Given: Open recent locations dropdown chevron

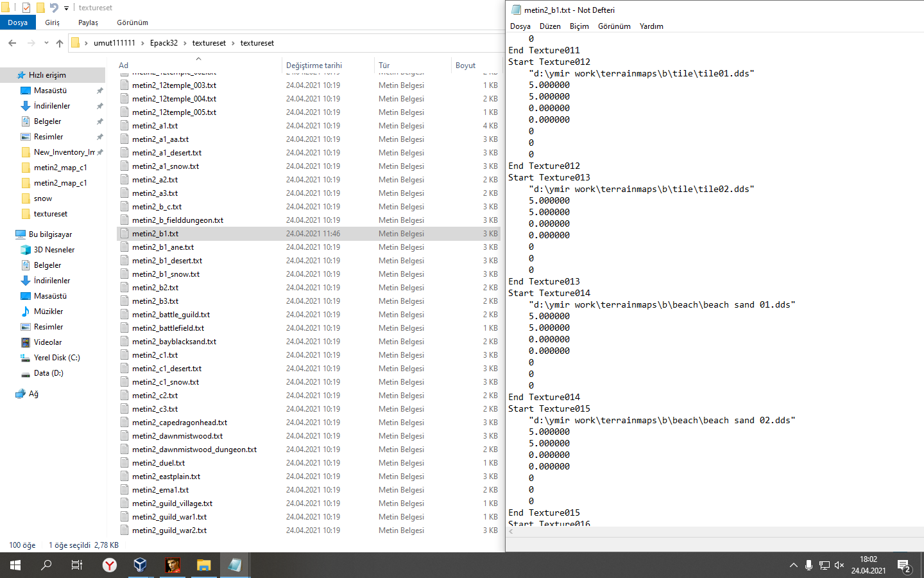Looking at the screenshot, I should [x=46, y=43].
